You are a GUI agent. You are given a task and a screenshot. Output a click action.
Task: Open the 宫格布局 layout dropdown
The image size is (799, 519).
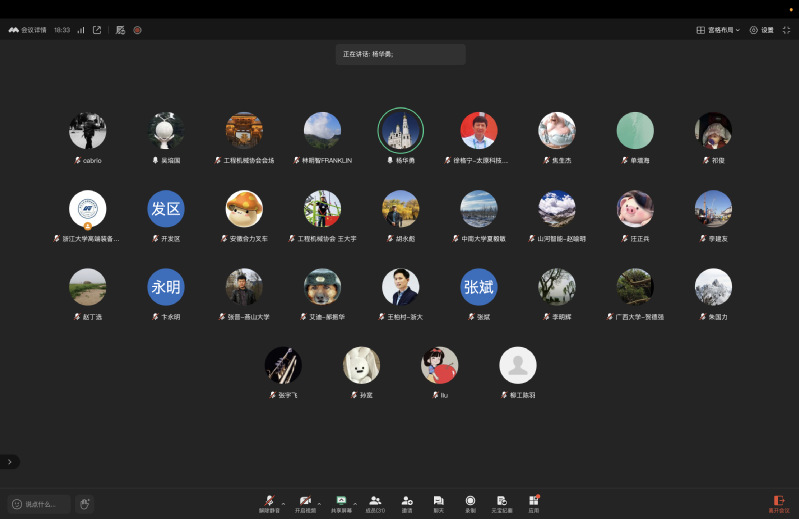718,30
